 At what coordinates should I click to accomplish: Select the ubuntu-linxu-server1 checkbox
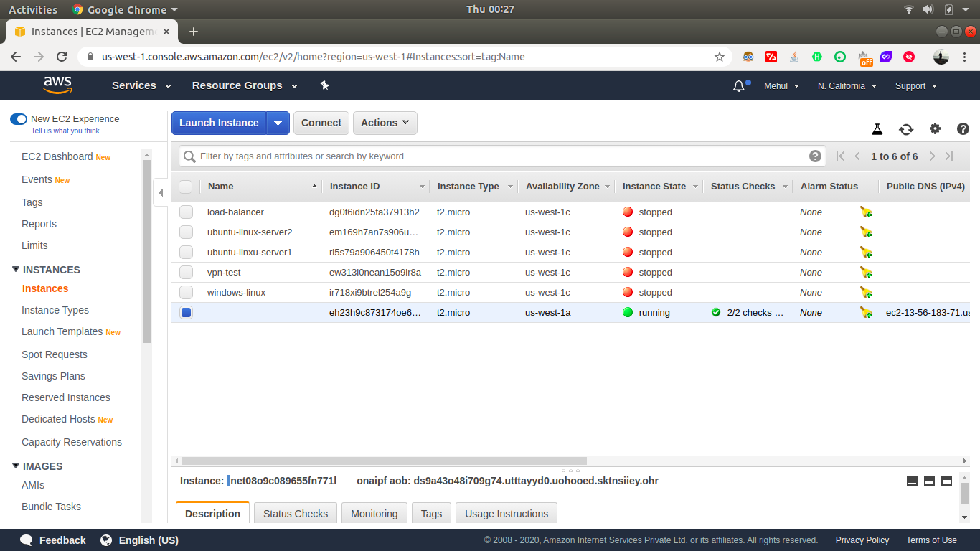tap(187, 252)
